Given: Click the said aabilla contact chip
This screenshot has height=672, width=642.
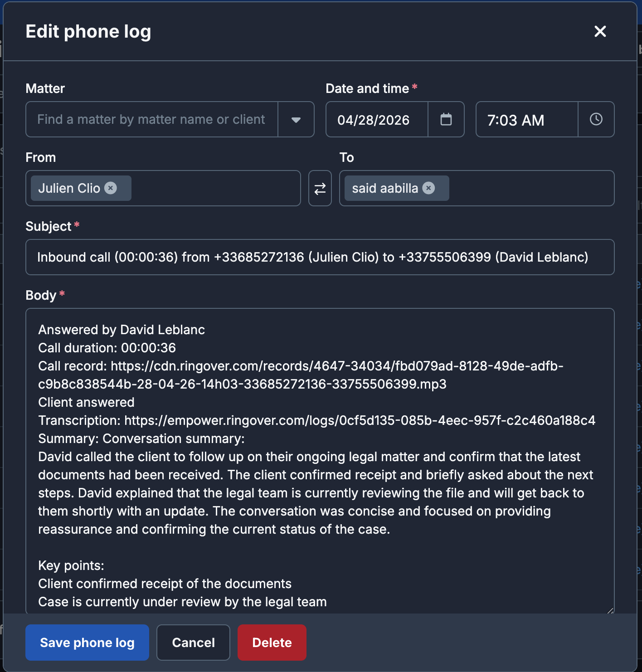Looking at the screenshot, I should 384,188.
